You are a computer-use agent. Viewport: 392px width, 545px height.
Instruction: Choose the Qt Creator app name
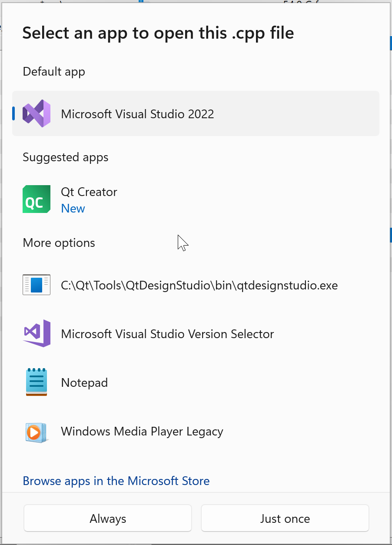(x=89, y=192)
